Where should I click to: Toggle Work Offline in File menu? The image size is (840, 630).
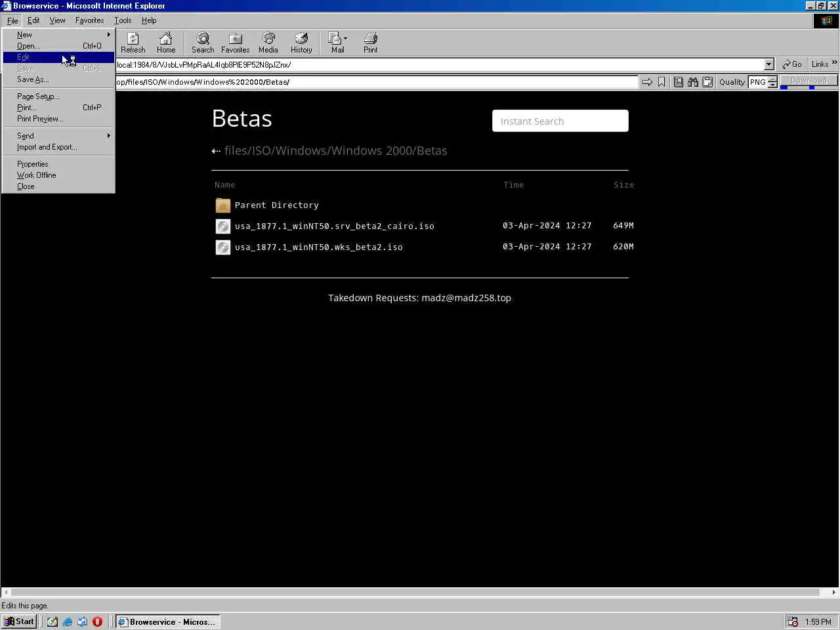click(x=58, y=175)
